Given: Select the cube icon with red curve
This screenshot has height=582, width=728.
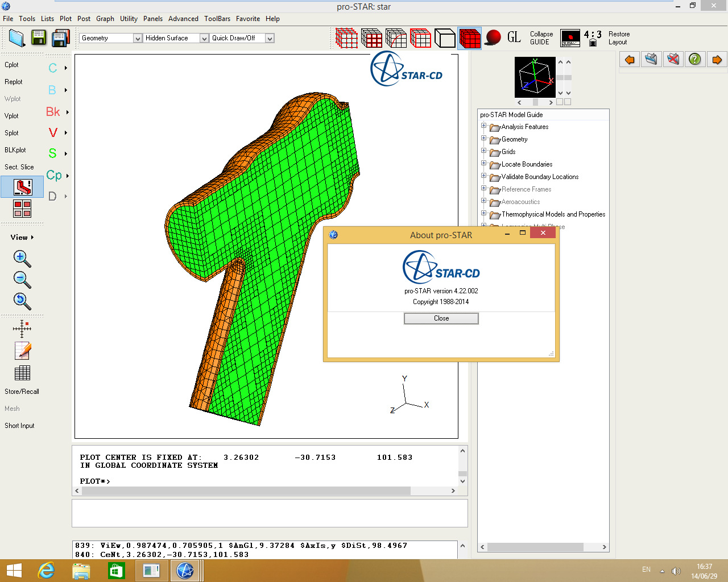Looking at the screenshot, I should point(396,38).
